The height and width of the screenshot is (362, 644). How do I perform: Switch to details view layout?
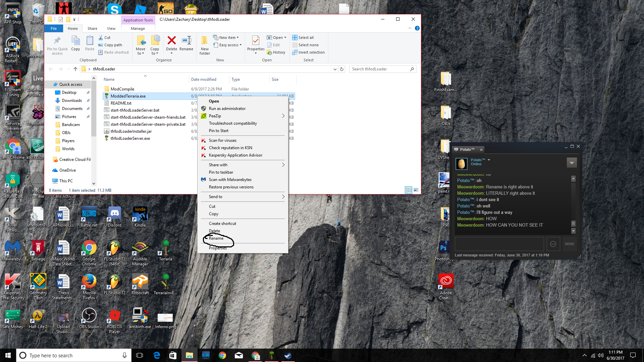[x=409, y=190]
